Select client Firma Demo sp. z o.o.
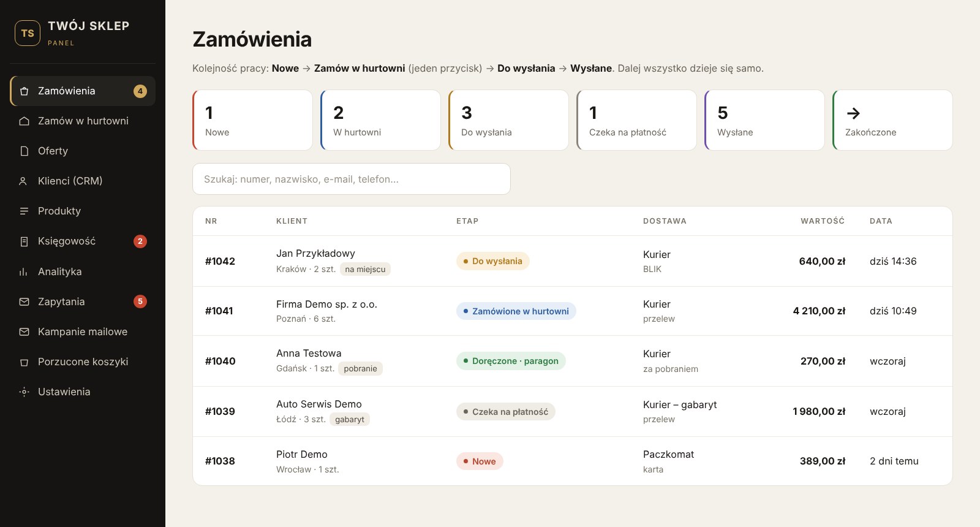The height and width of the screenshot is (527, 980). click(326, 304)
